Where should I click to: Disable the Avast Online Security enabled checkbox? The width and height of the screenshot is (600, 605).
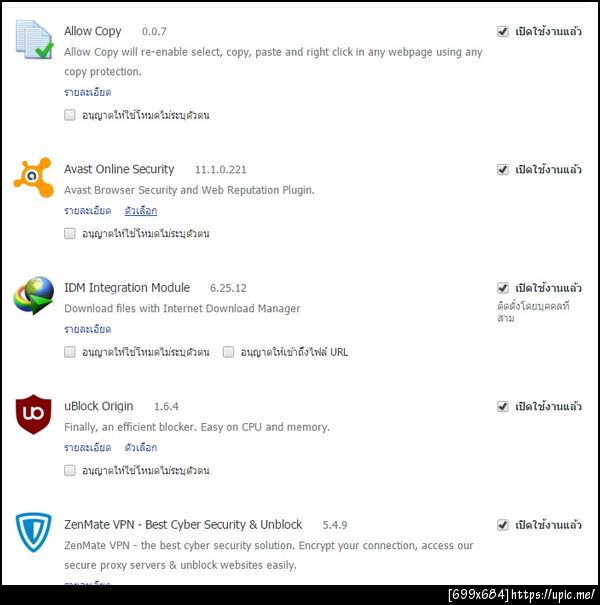(502, 169)
